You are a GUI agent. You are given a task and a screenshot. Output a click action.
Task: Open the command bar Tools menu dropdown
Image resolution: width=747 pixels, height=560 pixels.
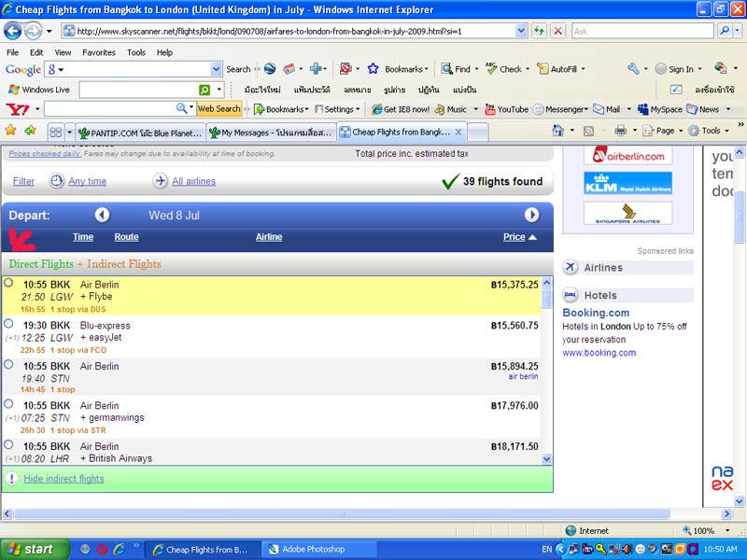pyautogui.click(x=726, y=131)
